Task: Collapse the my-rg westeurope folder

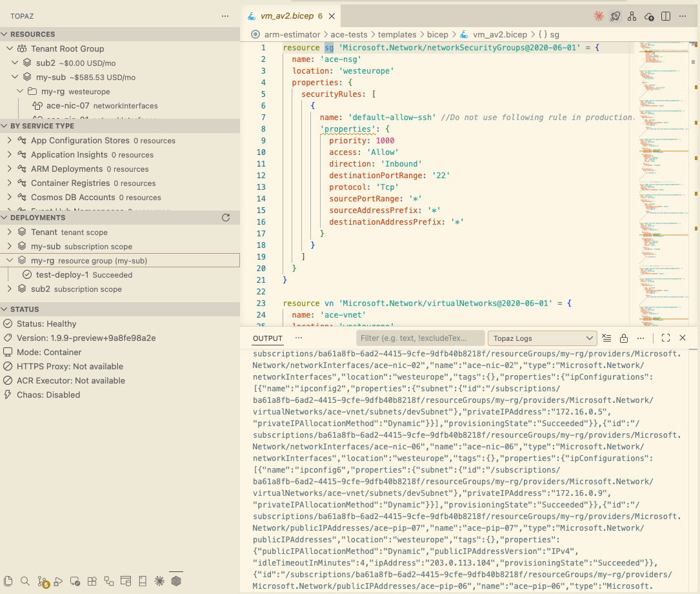Action: click(20, 92)
